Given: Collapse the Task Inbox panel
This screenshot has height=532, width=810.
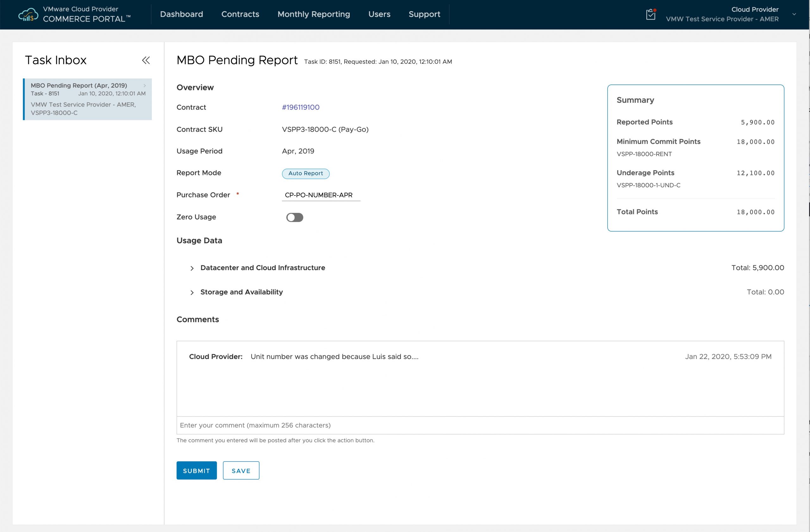Looking at the screenshot, I should (146, 60).
